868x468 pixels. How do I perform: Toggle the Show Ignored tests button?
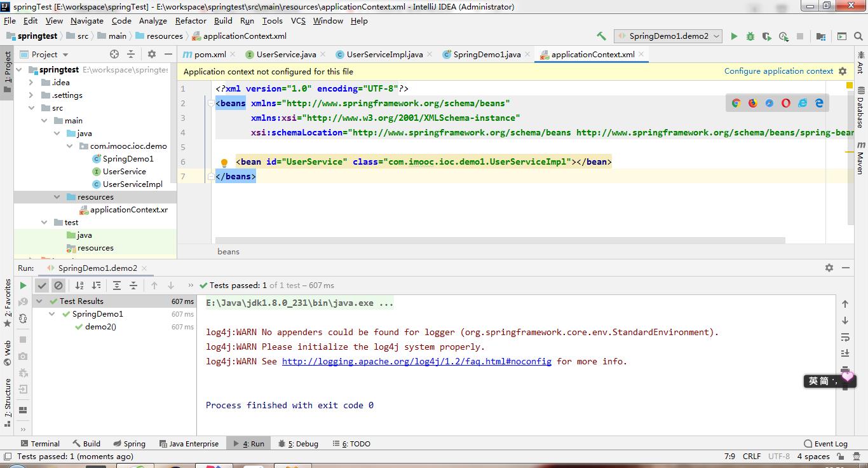58,286
